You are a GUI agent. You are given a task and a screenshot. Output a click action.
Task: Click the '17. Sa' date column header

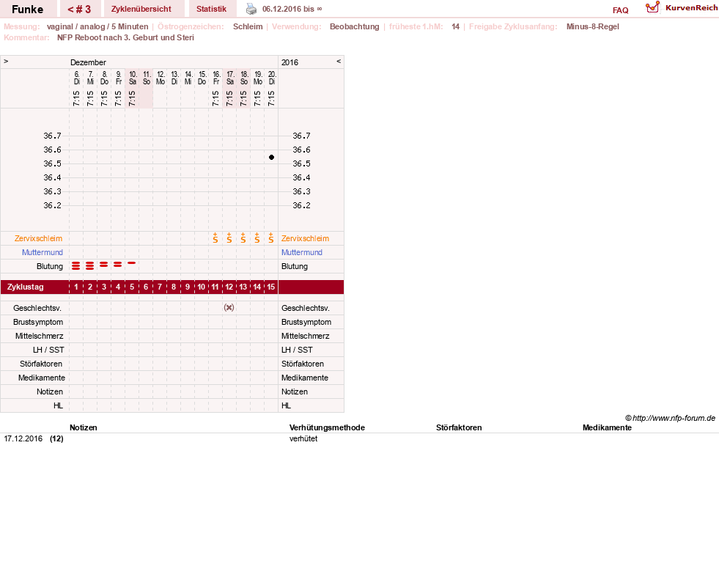(x=230, y=78)
